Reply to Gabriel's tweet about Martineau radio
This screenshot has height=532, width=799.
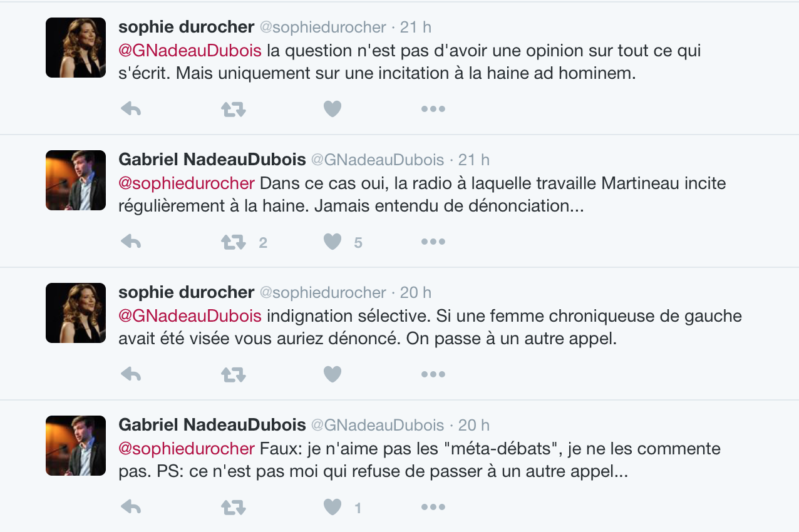(131, 242)
